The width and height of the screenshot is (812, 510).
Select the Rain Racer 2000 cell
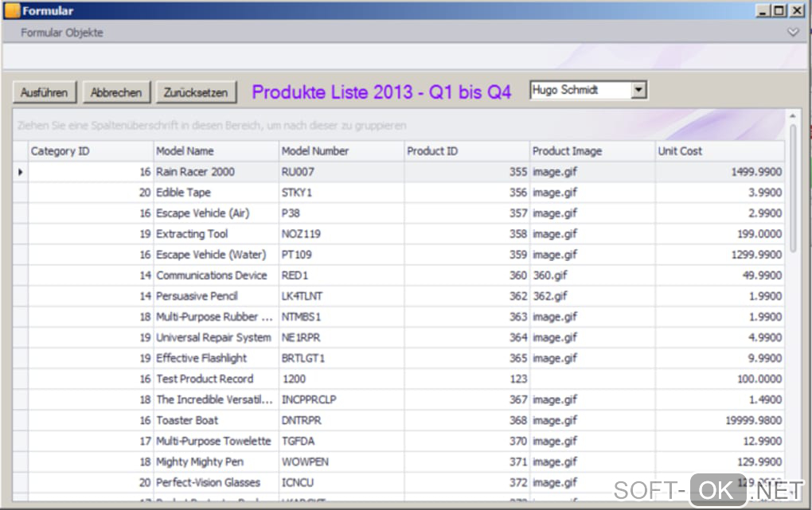tap(216, 172)
